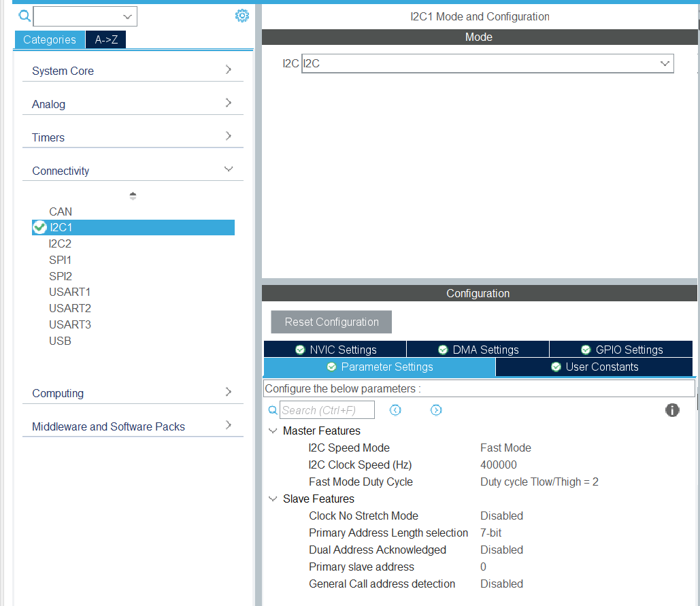Click the magnifier icon beside the category search
The image size is (700, 606).
coord(24,16)
